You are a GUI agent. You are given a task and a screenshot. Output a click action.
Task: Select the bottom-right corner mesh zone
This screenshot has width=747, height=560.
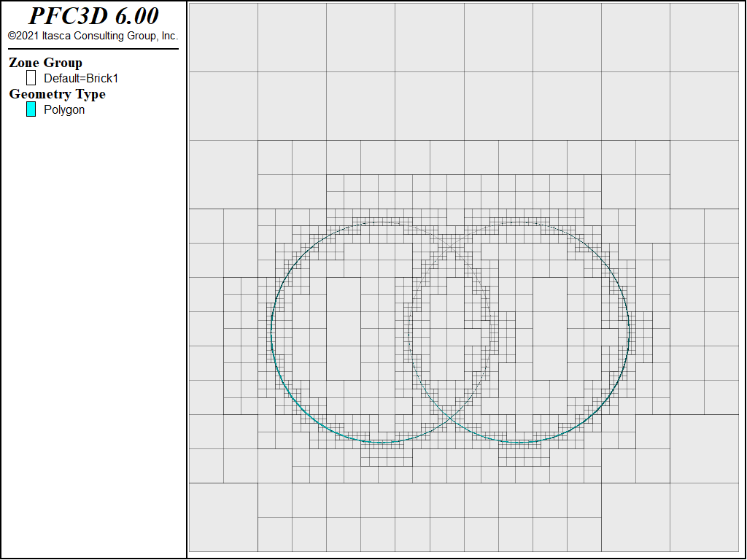pyautogui.click(x=705, y=518)
